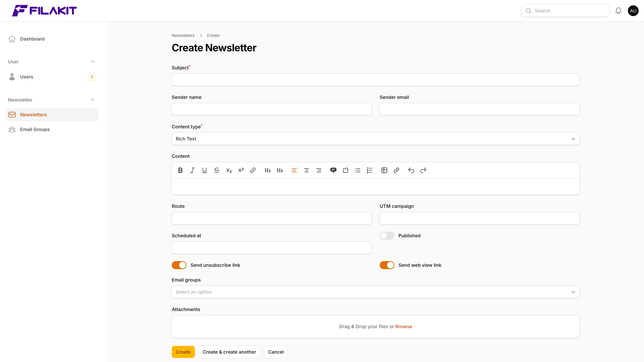Toggle bold formatting in the Content editor
The height and width of the screenshot is (362, 644).
180,170
